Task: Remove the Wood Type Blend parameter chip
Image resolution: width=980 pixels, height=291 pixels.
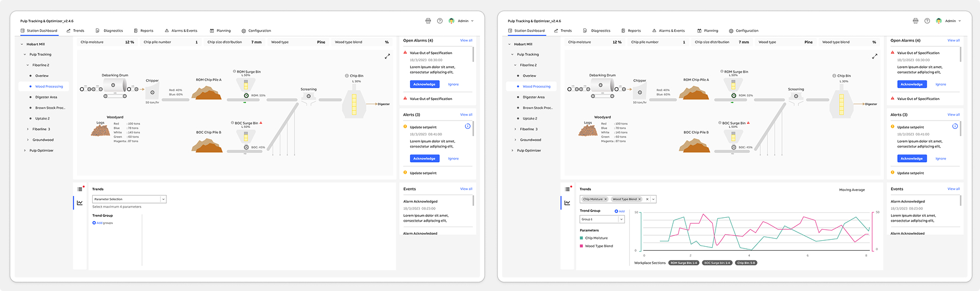Action: (639, 199)
